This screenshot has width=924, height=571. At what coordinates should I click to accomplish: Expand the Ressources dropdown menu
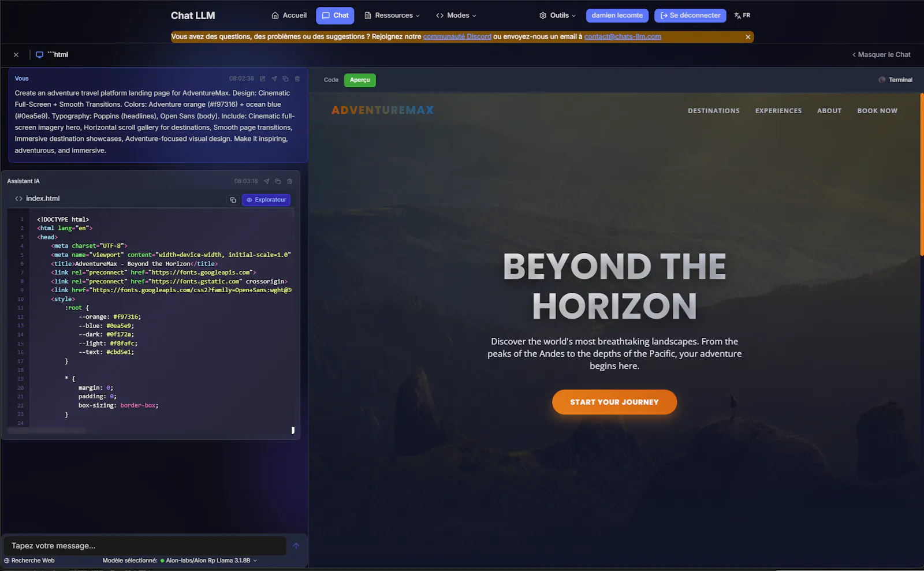[392, 16]
